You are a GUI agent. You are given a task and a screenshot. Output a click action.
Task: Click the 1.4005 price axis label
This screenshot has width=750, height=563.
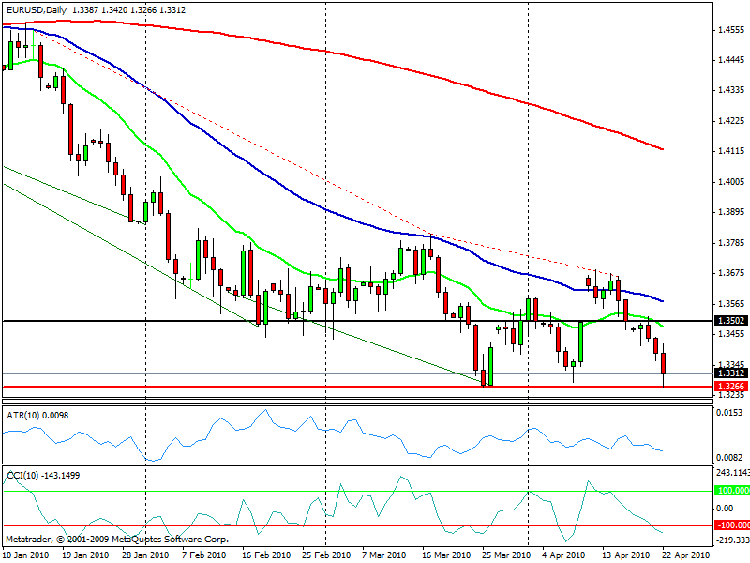click(x=731, y=182)
